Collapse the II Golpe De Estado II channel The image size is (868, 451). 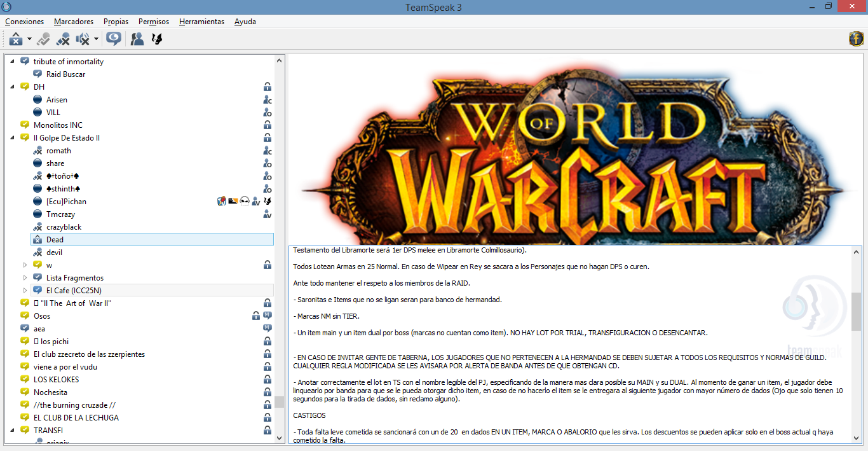tap(12, 138)
